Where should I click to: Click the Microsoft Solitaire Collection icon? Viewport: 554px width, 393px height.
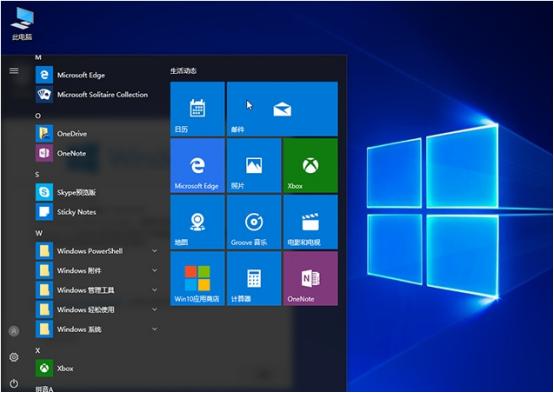[44, 94]
